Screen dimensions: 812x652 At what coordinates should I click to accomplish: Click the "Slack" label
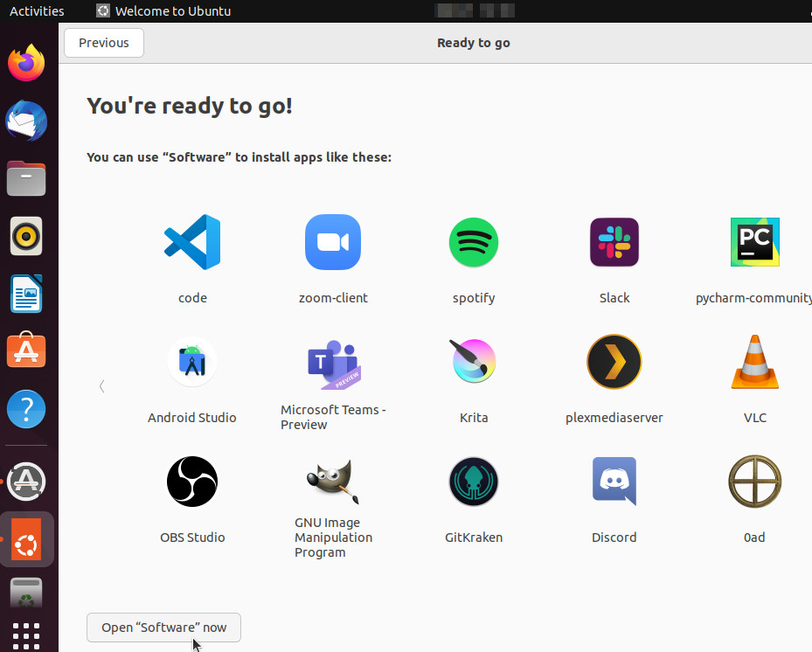click(614, 298)
